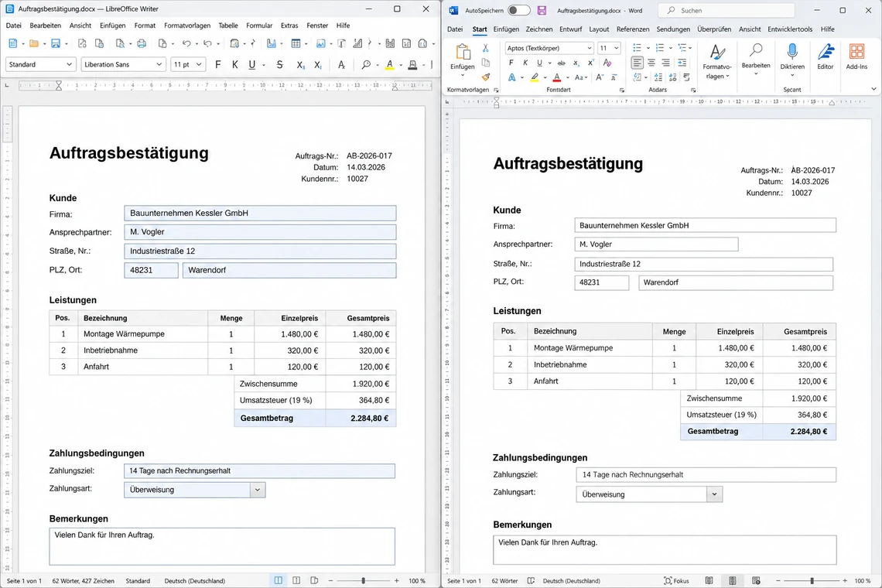Click the Strikethrough S icon in LibreOffice Writer
882x588 pixels.
[279, 65]
